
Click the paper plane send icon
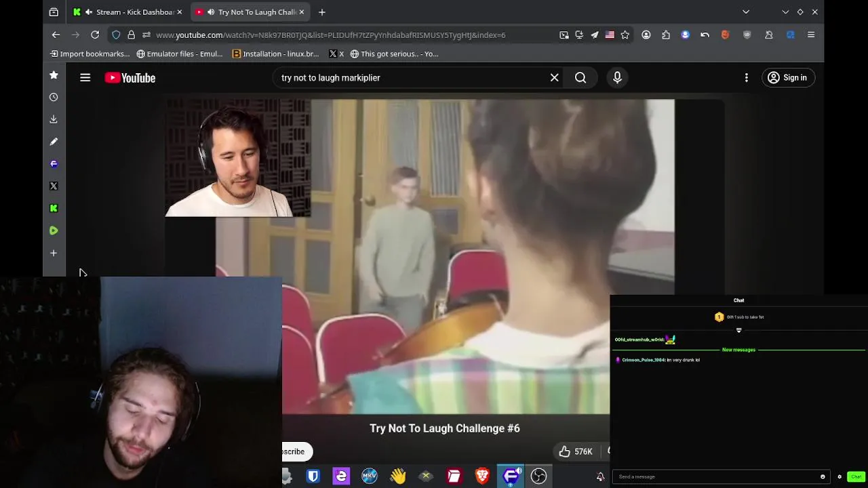595,35
